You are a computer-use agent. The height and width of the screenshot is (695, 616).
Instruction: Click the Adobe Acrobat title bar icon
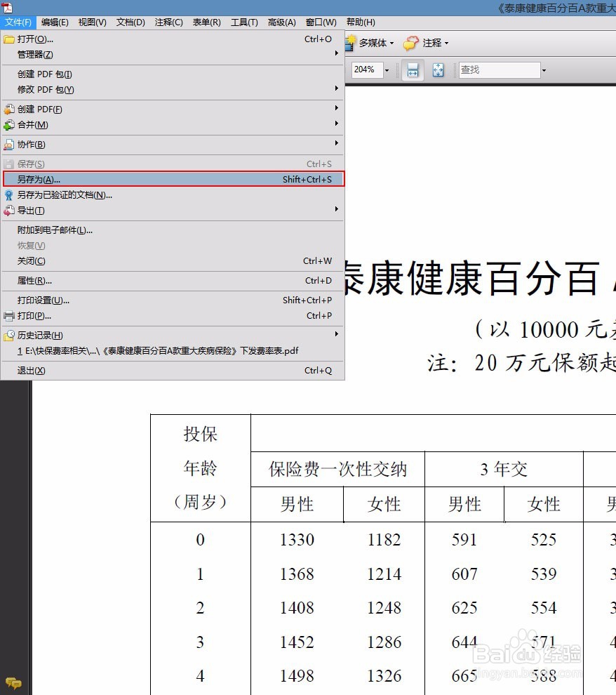click(x=8, y=8)
